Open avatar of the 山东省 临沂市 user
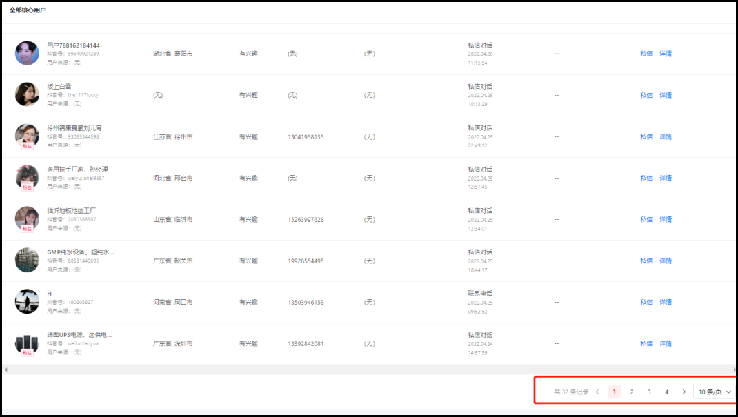Image resolution: width=738 pixels, height=417 pixels. 27,219
